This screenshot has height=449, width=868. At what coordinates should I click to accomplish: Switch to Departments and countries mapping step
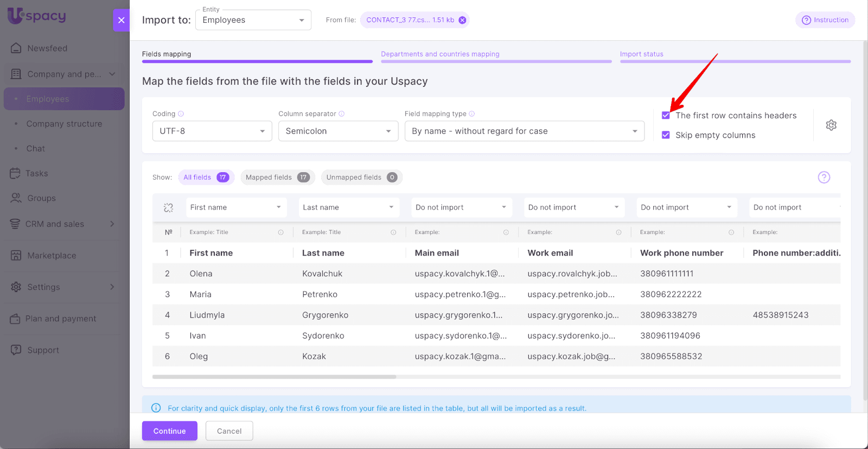(x=440, y=54)
